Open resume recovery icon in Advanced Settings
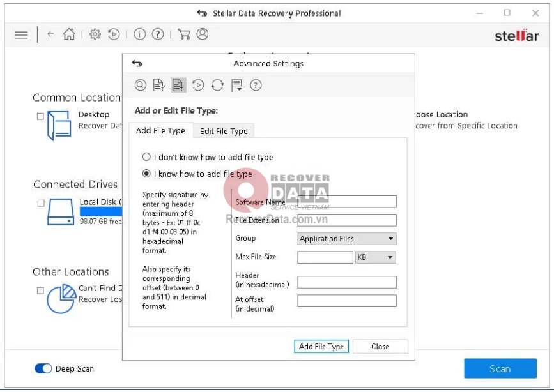The height and width of the screenshot is (392, 554). (x=198, y=85)
